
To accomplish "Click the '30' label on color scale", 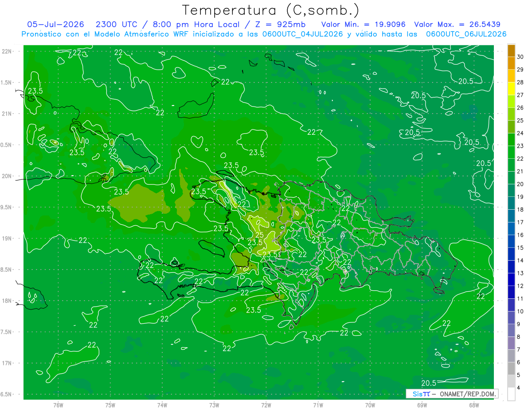I will pos(520,57).
